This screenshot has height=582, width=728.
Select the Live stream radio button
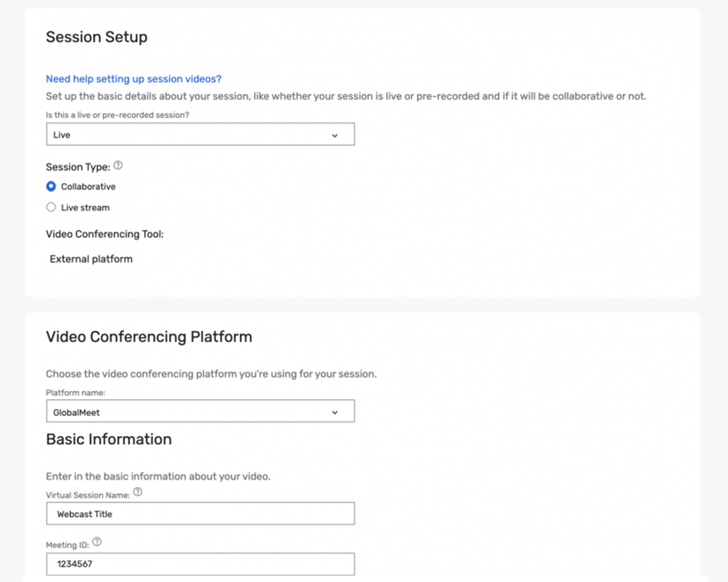(51, 208)
